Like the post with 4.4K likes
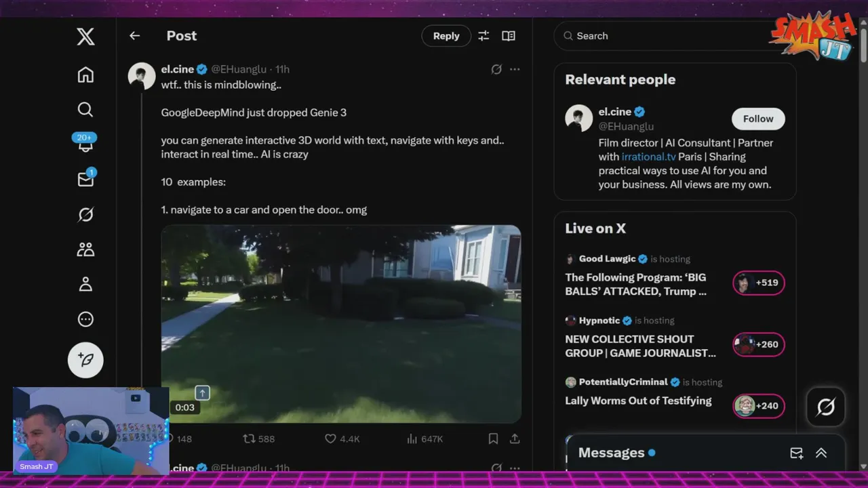This screenshot has width=868, height=488. pos(342,439)
